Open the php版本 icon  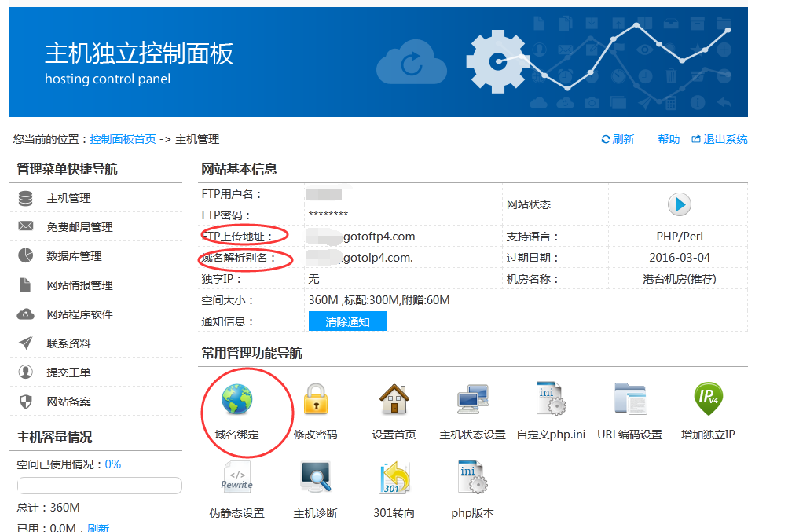coord(472,478)
